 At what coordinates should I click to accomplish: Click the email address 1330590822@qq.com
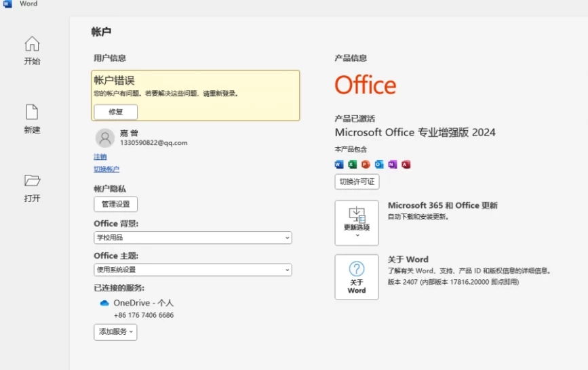coord(154,143)
